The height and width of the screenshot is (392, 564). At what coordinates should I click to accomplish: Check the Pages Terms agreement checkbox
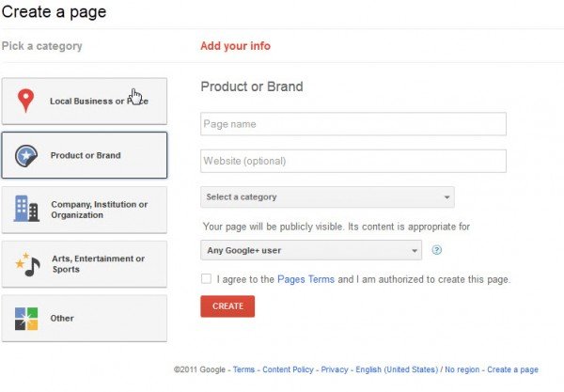click(206, 278)
